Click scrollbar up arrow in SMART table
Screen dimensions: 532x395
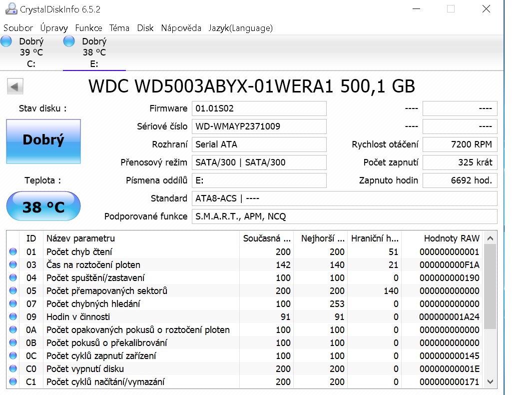click(x=490, y=238)
